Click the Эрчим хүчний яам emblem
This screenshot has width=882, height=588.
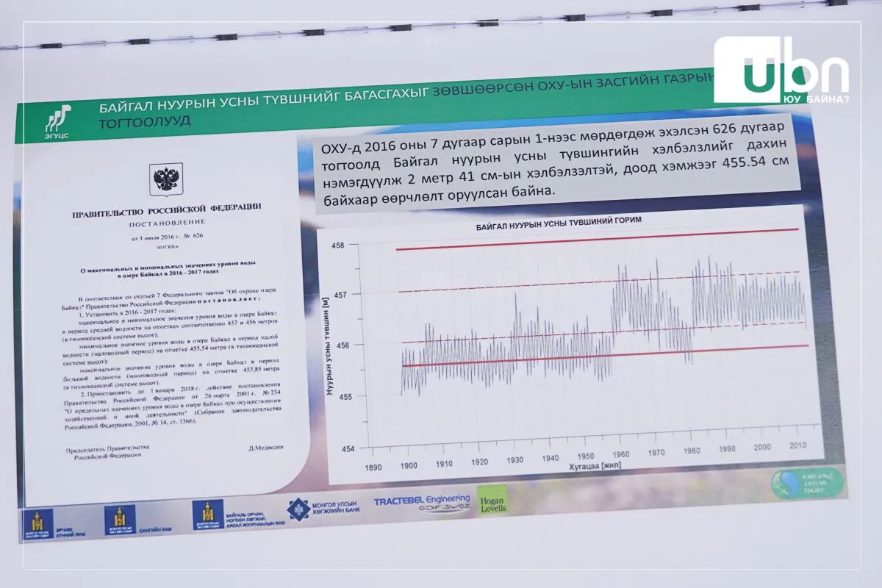(37, 523)
